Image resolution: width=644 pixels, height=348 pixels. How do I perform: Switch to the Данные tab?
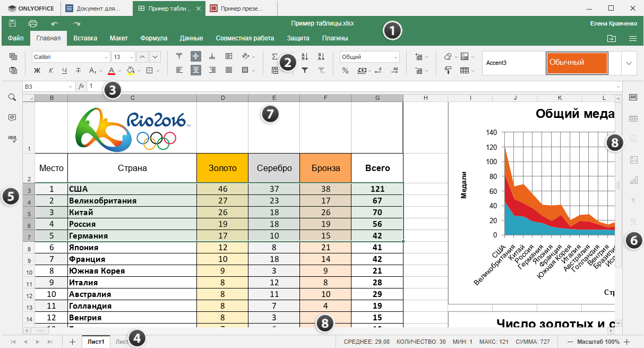pos(192,38)
